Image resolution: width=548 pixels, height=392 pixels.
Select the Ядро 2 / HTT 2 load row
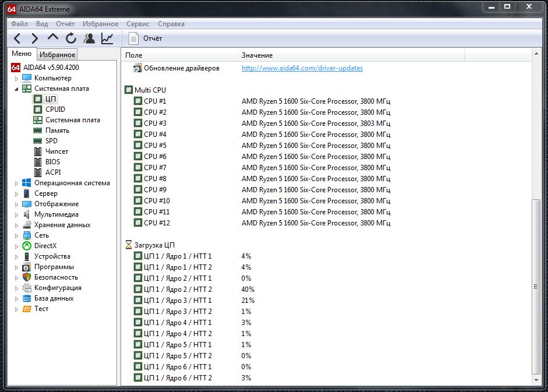point(195,289)
